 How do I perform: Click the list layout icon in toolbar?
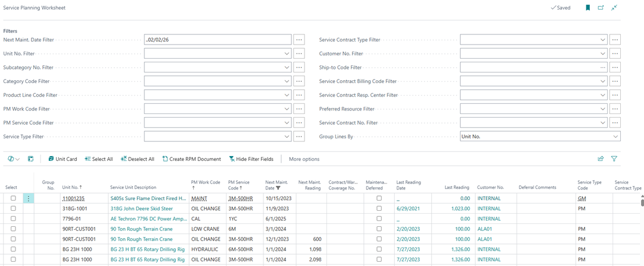pyautogui.click(x=30, y=159)
